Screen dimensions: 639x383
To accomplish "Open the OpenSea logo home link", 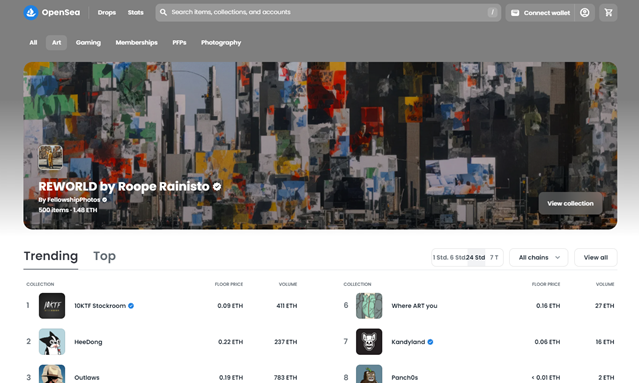I will pyautogui.click(x=52, y=13).
